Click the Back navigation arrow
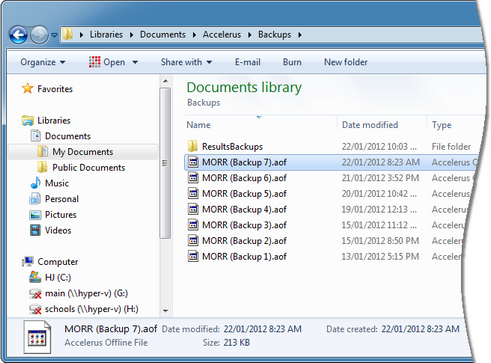This screenshot has width=491, height=363. point(18,35)
